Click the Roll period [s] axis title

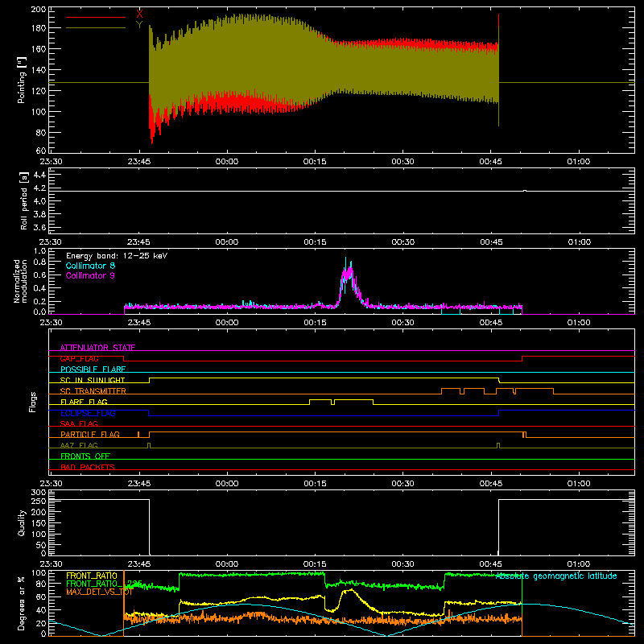coord(24,200)
